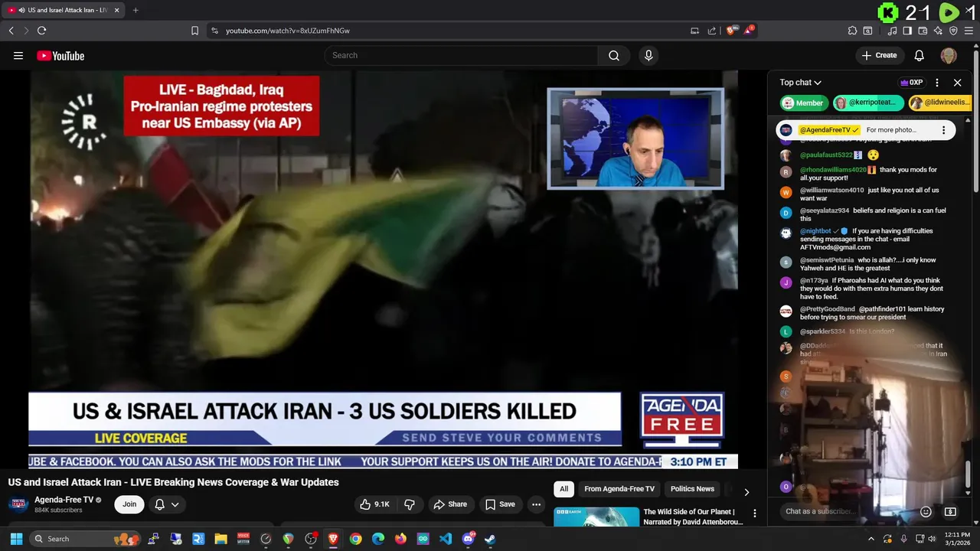Select the Politics News chip
Screen dimensions: 980x551
[692, 489]
